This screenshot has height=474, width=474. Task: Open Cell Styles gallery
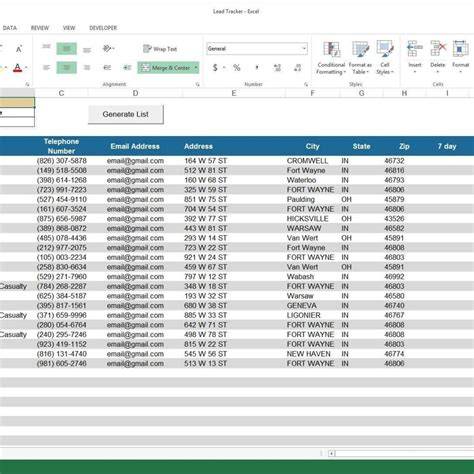point(385,57)
